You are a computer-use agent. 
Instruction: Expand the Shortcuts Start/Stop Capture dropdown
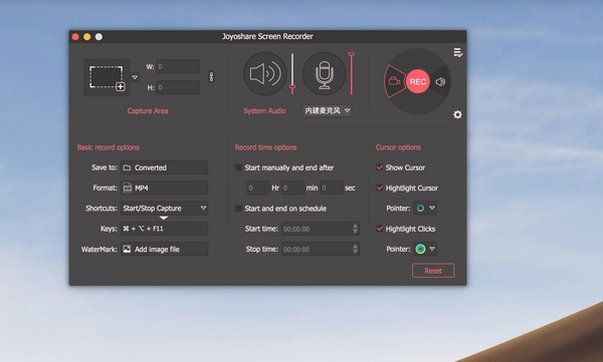coord(164,209)
